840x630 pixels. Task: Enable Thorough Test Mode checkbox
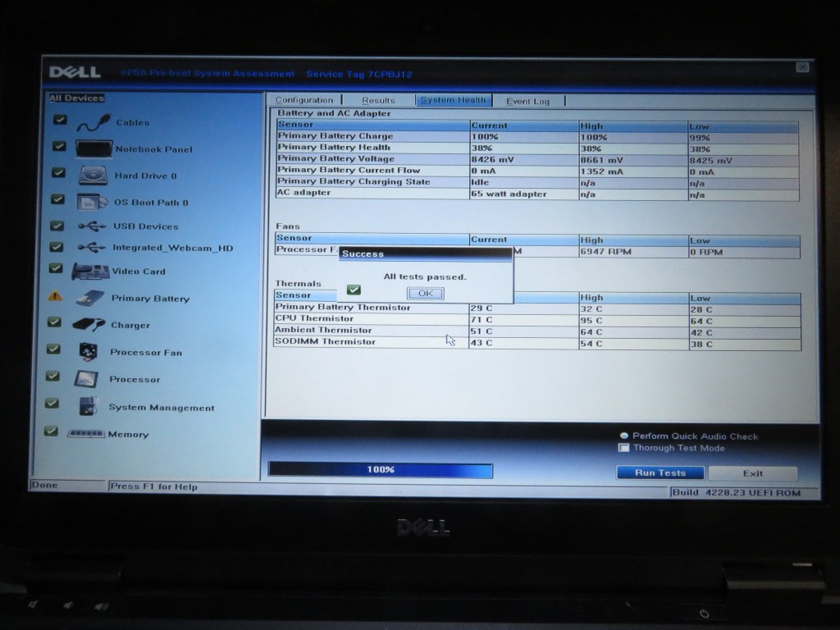pos(623,447)
